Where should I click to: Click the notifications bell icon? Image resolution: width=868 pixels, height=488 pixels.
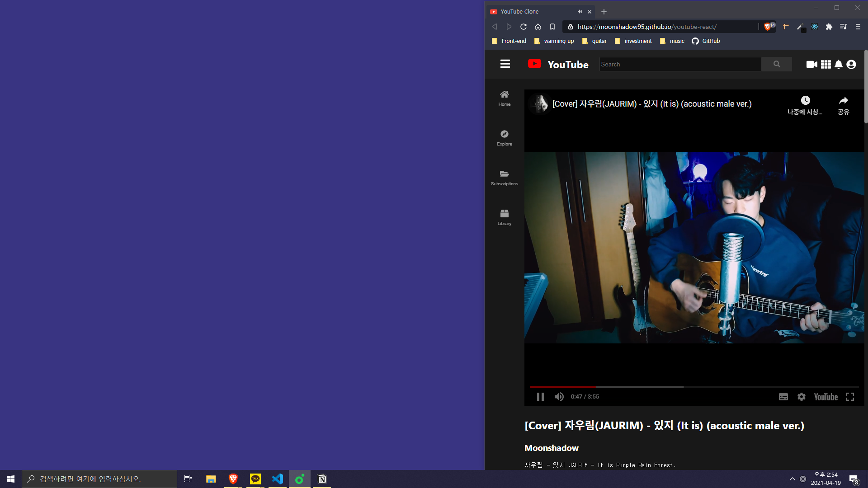pos(839,65)
